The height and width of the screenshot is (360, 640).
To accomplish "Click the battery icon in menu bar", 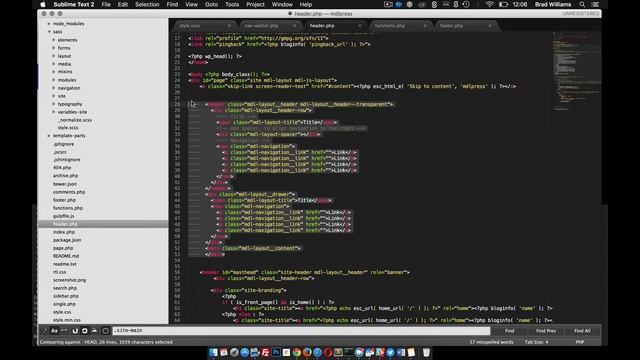I will 504,4.
